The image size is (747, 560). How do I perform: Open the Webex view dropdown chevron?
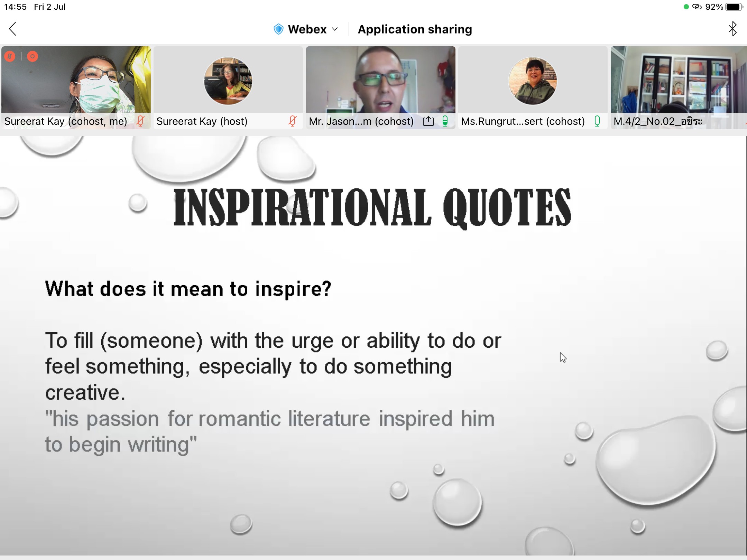click(335, 29)
